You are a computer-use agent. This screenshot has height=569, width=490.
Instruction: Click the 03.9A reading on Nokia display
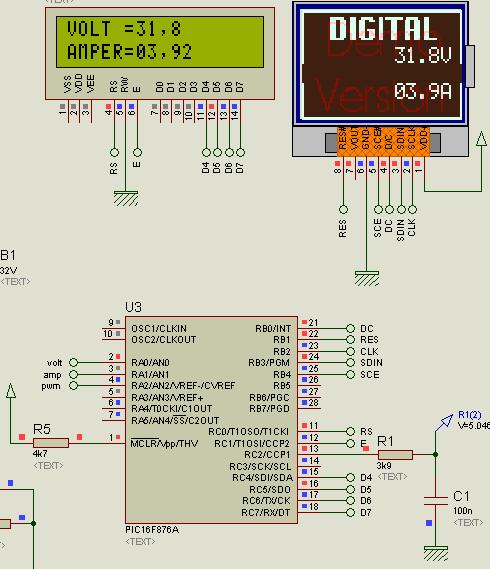[423, 91]
